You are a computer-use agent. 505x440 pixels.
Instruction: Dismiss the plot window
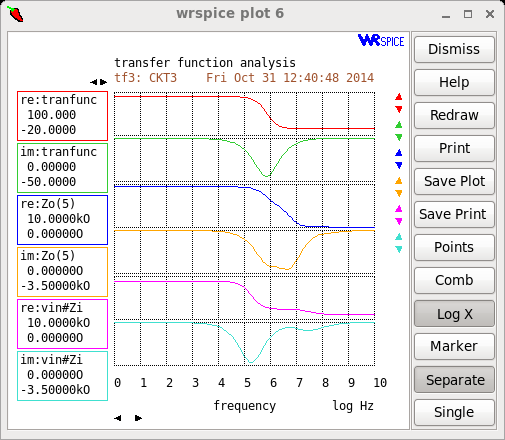[x=454, y=49]
